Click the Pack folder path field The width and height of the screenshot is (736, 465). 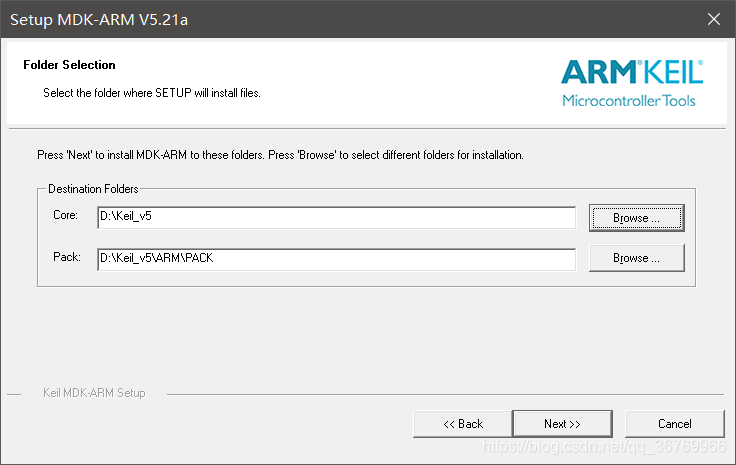point(336,259)
